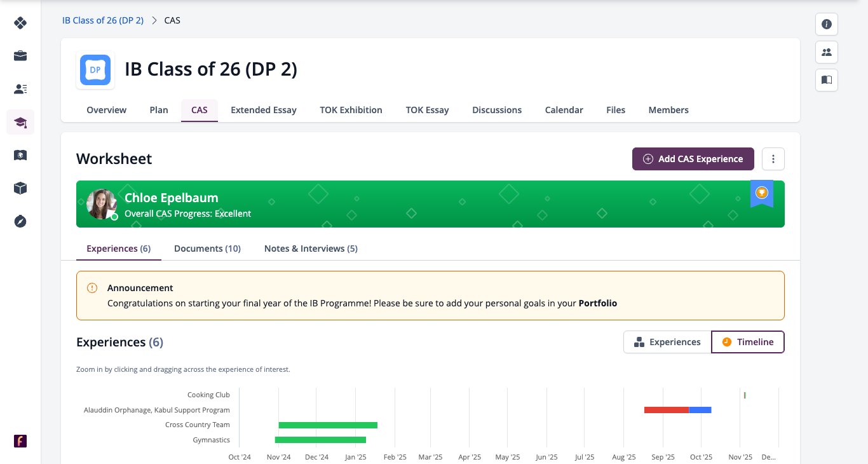This screenshot has height=464, width=868.
Task: Open the compass icon in sidebar
Action: [20, 221]
